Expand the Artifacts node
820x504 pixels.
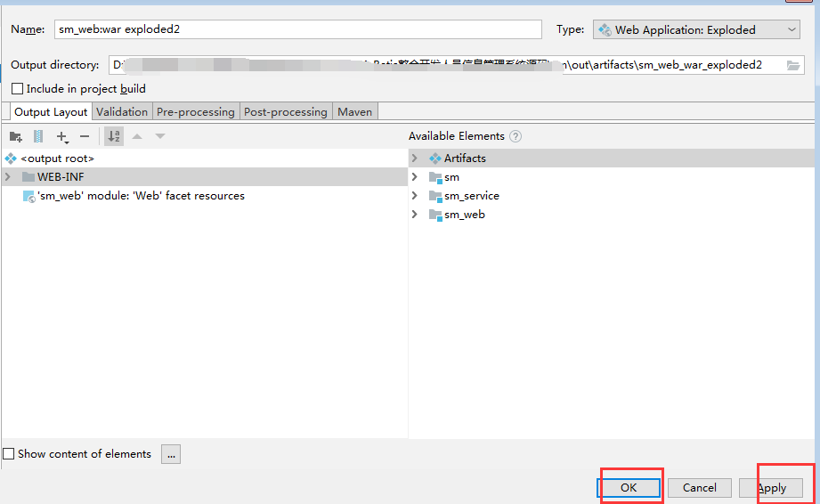click(415, 158)
